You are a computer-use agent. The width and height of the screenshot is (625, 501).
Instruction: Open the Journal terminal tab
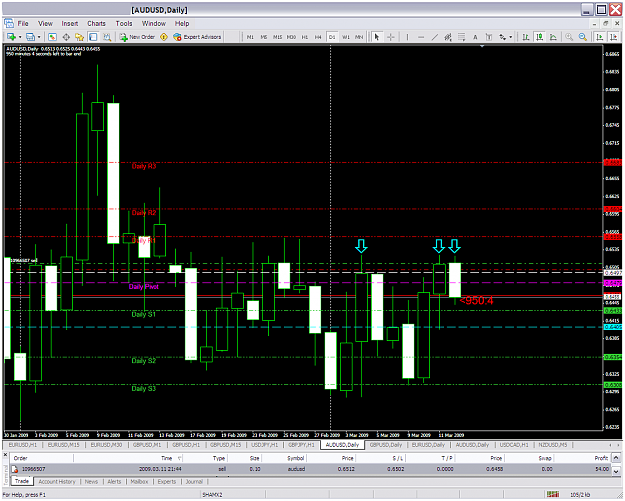[194, 481]
